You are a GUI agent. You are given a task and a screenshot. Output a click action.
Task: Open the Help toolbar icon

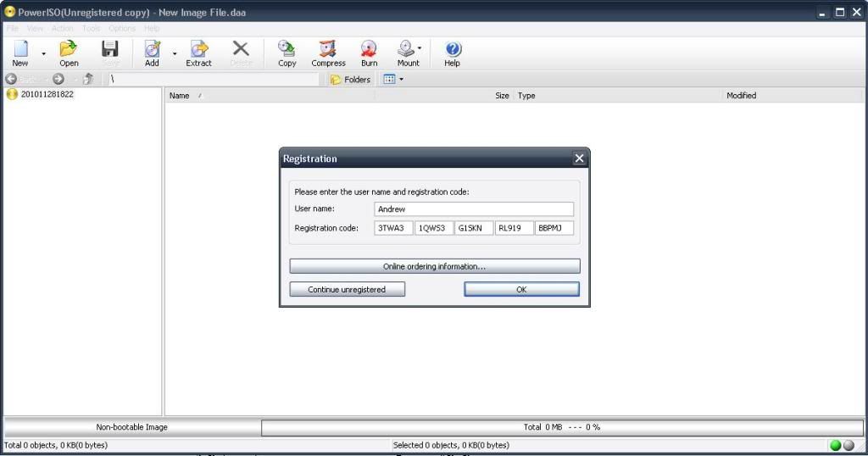coord(452,53)
